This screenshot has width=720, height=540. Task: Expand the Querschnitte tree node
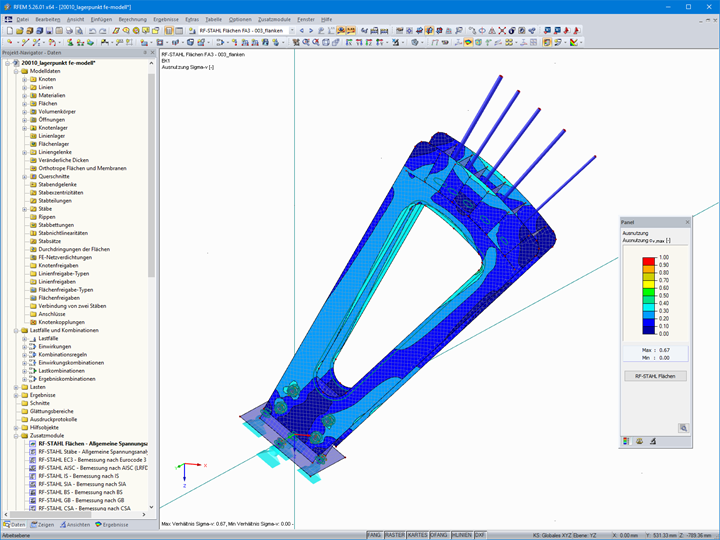coord(24,176)
